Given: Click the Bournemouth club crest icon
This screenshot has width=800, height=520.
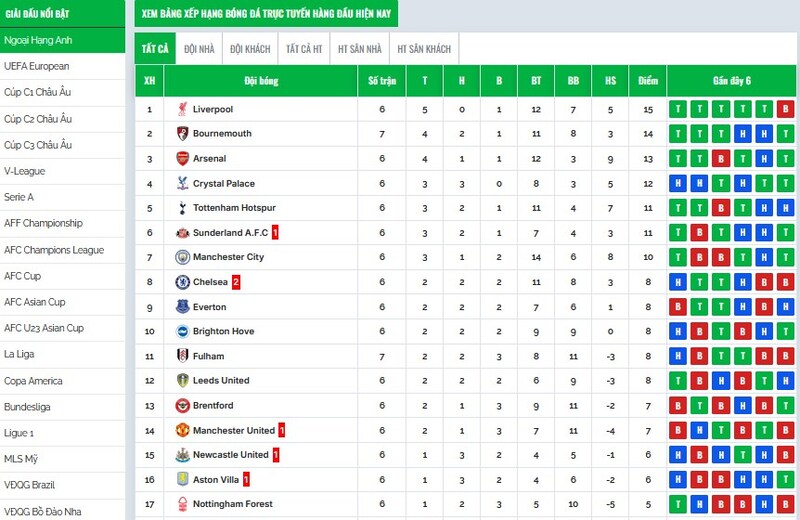Looking at the screenshot, I should [x=182, y=134].
